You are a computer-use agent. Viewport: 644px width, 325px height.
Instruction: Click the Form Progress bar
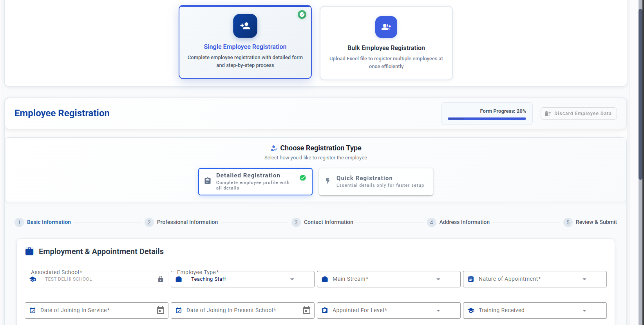[x=487, y=119]
